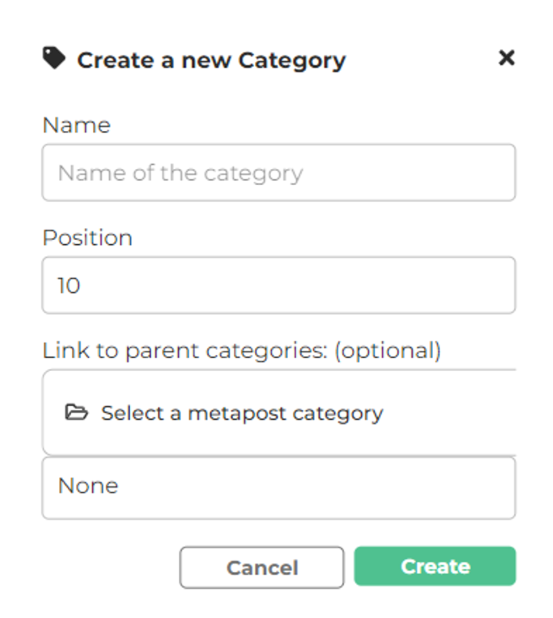Viewport: 553px width, 618px height.
Task: Click the placeholder text Name of the category
Action: pos(181,173)
